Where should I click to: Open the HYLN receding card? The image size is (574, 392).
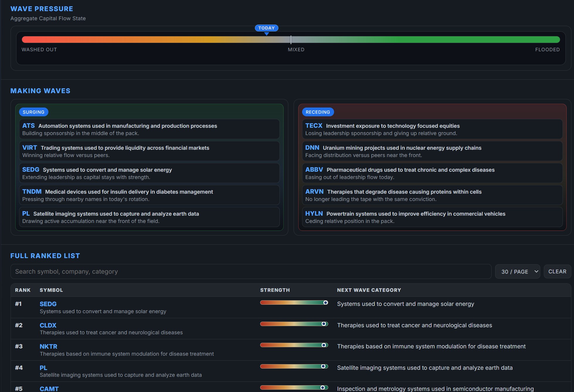432,217
